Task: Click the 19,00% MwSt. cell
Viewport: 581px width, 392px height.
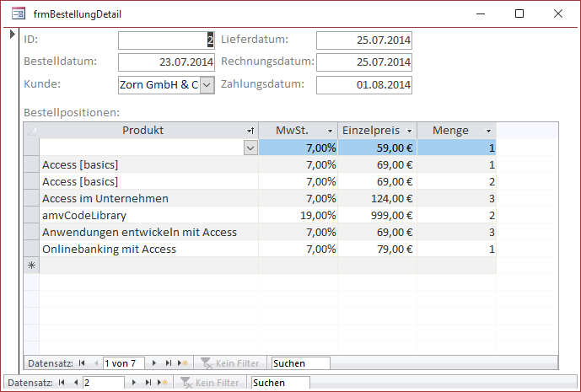Action: pos(299,215)
